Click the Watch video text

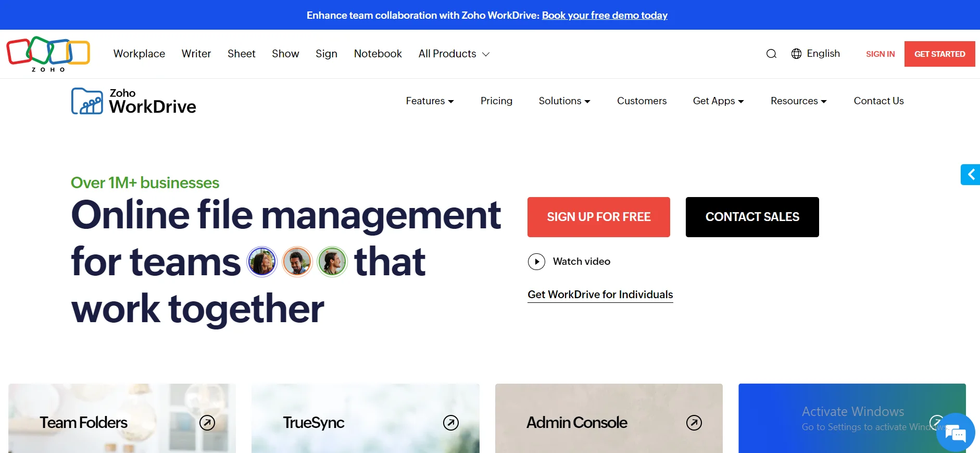pyautogui.click(x=582, y=262)
